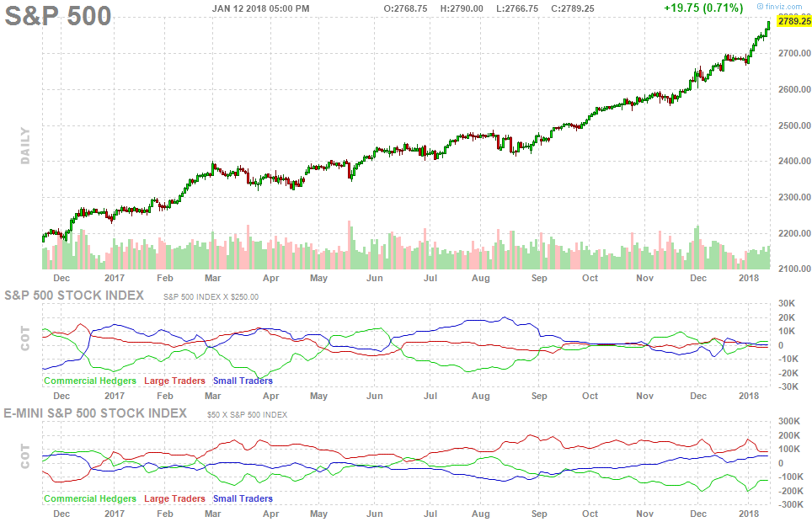Click the COT label beside S&P 500 Stock Index panel

25,338
